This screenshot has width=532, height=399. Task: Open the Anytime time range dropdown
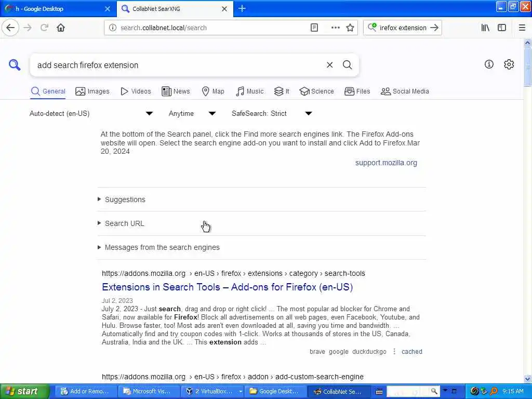[x=192, y=113]
